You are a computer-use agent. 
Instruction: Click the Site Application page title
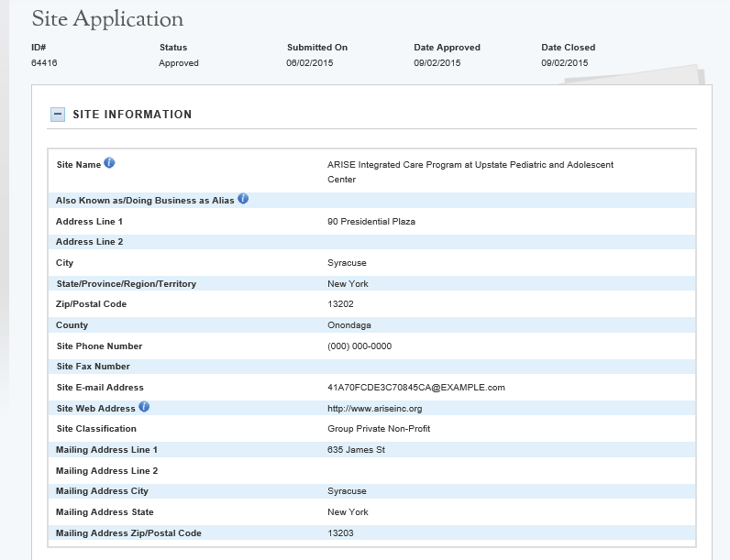pos(107,19)
